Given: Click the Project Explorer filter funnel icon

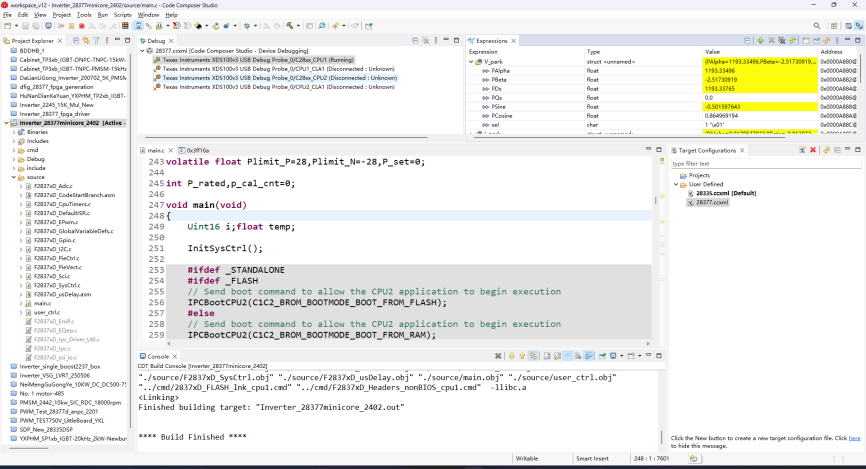Looking at the screenshot, I should (x=96, y=40).
